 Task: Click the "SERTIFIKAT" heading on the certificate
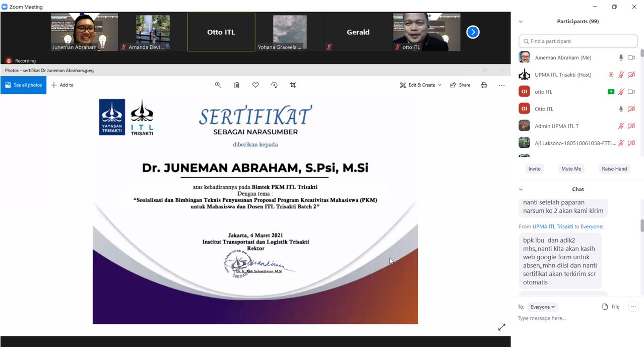255,115
